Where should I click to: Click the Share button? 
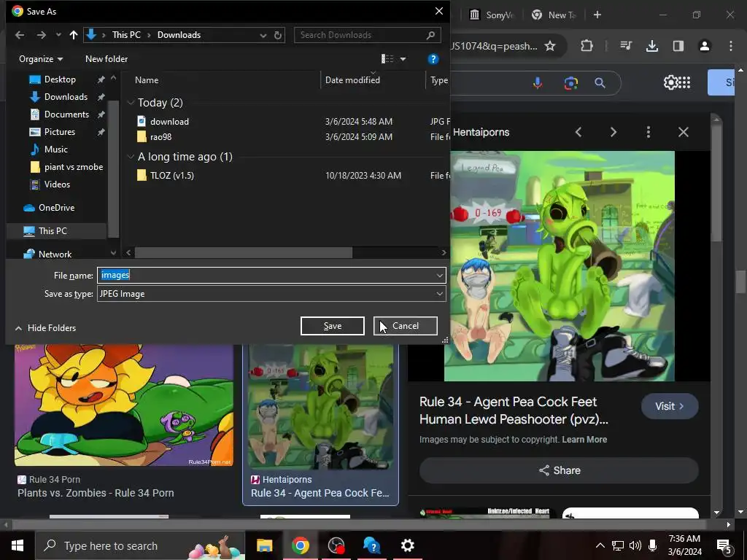pyautogui.click(x=560, y=470)
